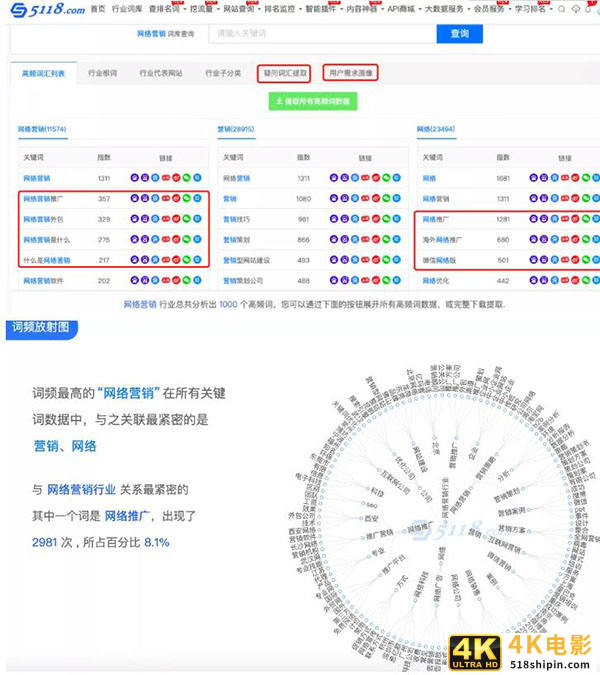Expand the API商城 nav dropdown
This screenshot has width=600, height=675.
[x=404, y=9]
